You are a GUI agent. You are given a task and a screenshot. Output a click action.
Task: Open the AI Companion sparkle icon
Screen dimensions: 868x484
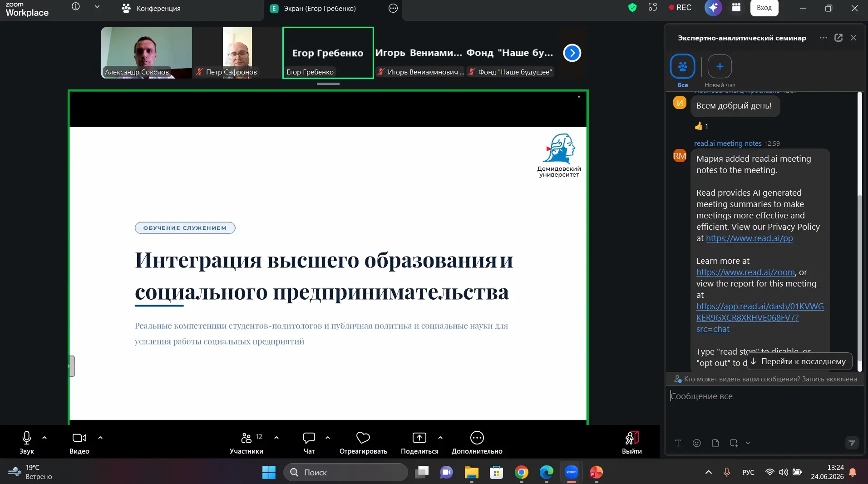coord(713,7)
